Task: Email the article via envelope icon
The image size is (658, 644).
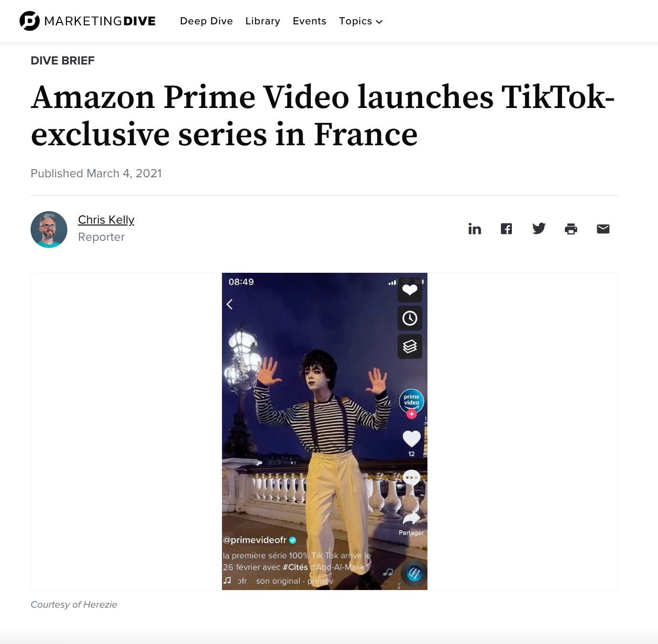Action: 603,229
